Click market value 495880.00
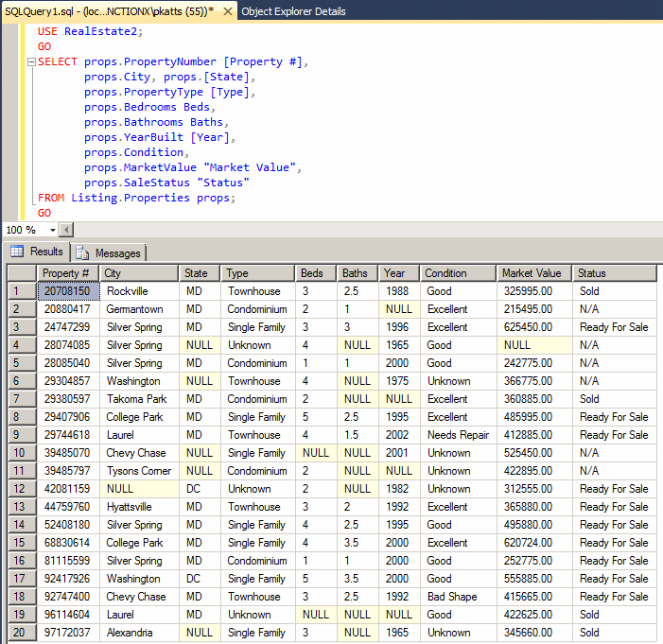 (x=534, y=525)
